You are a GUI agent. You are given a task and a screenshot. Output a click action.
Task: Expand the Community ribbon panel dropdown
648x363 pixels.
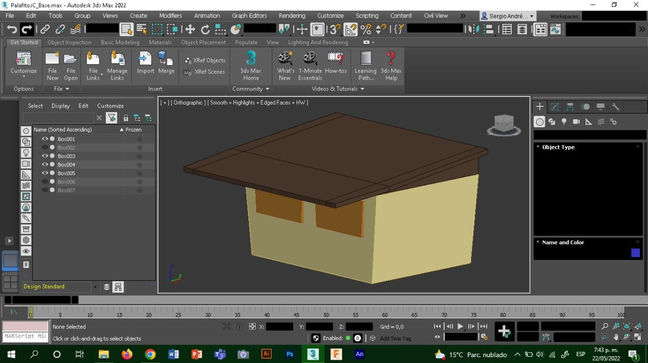(251, 89)
